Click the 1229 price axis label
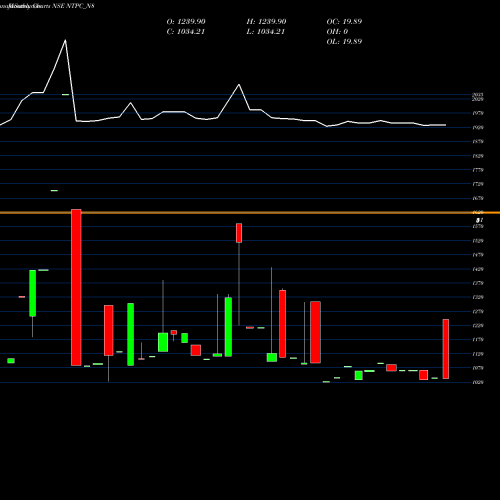 click(478, 326)
